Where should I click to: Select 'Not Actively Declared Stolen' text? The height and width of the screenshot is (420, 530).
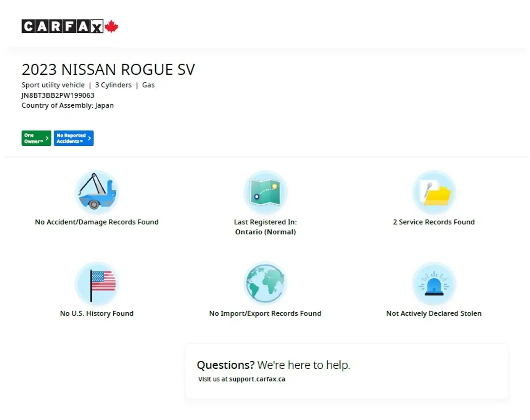click(x=434, y=314)
